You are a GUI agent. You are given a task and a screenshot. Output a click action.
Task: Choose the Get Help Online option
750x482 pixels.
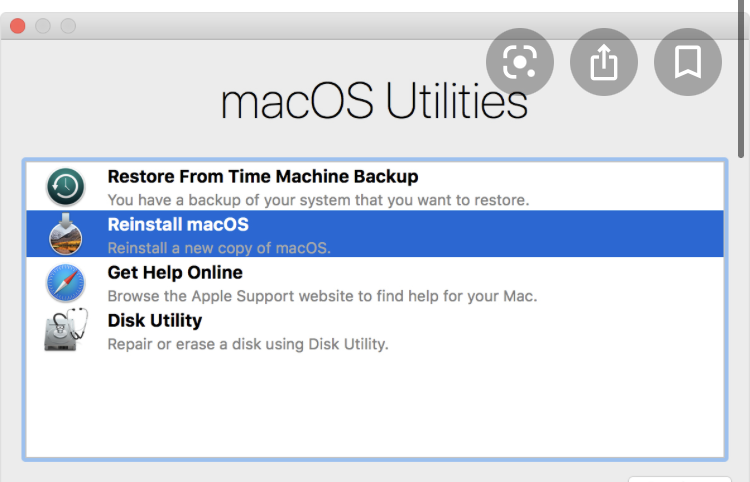click(x=175, y=272)
